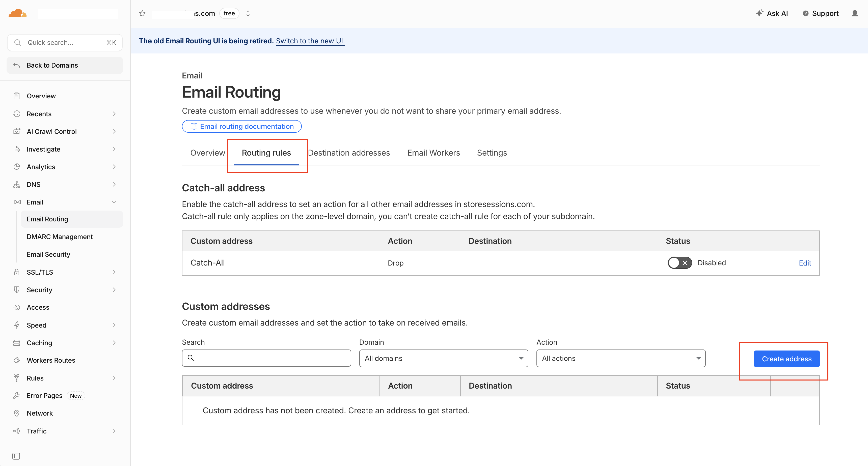Click the Rules funnel icon
The image size is (868, 466).
click(16, 378)
